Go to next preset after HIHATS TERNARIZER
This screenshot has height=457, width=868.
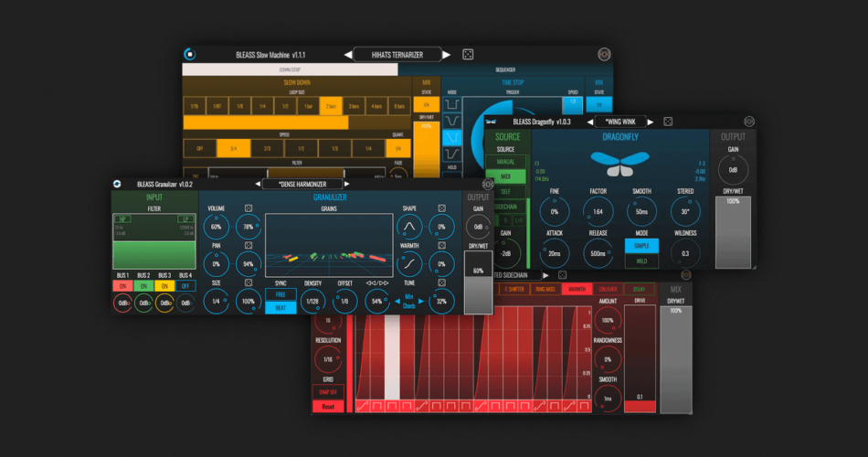coord(445,55)
